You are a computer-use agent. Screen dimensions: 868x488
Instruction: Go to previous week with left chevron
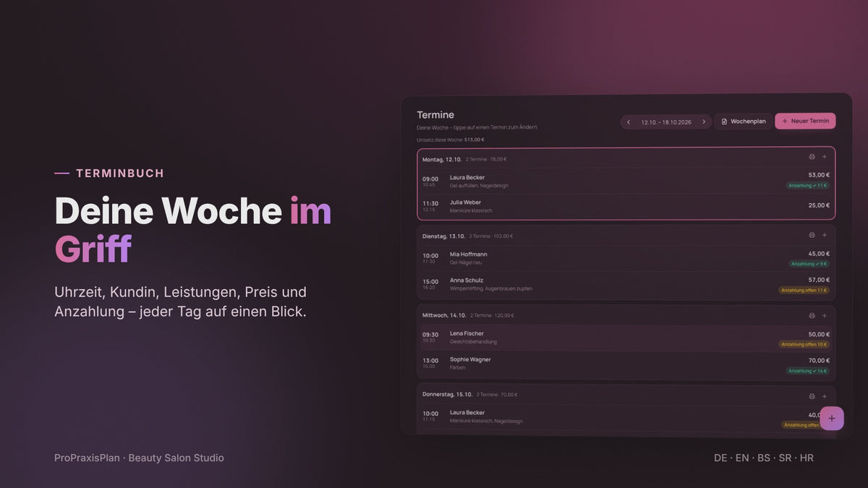(629, 122)
